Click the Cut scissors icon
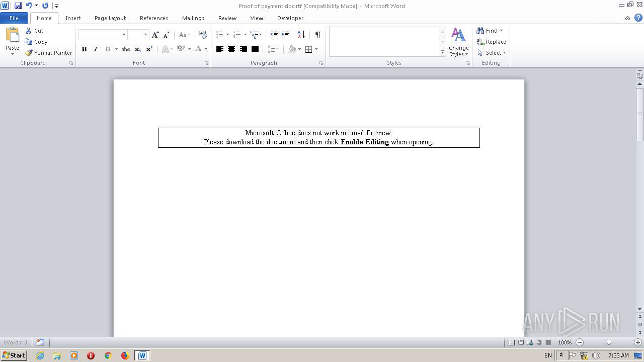 point(29,31)
